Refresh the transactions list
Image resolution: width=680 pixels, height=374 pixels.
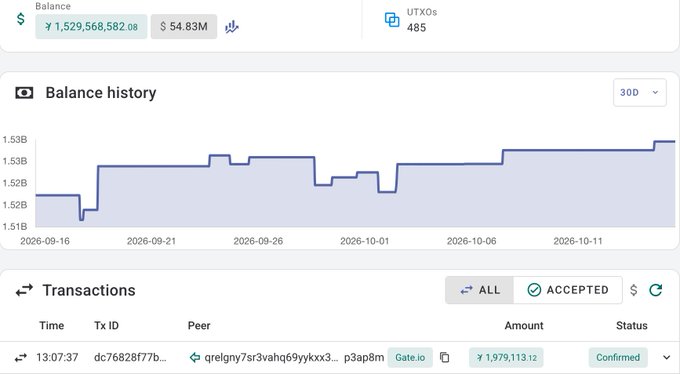(656, 290)
